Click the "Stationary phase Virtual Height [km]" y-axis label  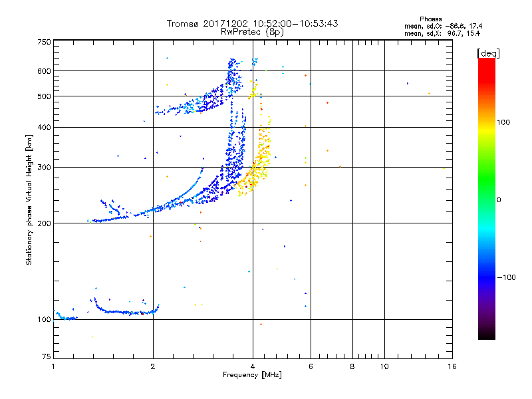29,200
